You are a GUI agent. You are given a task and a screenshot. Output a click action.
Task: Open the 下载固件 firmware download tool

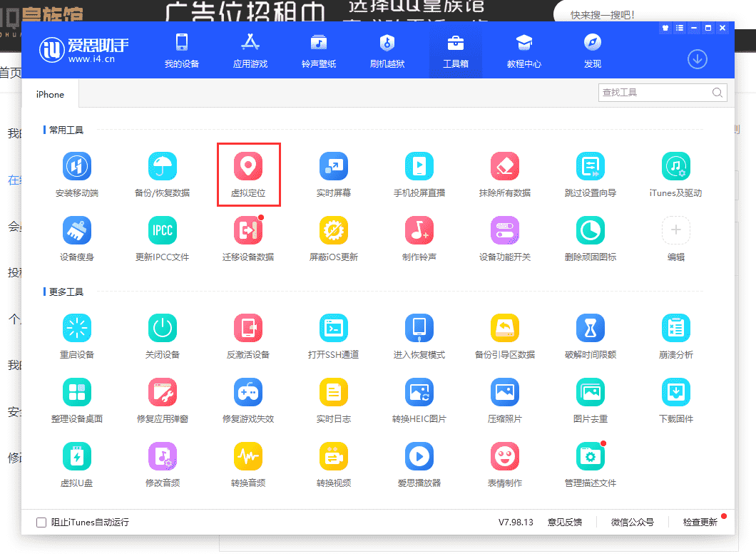coord(676,392)
